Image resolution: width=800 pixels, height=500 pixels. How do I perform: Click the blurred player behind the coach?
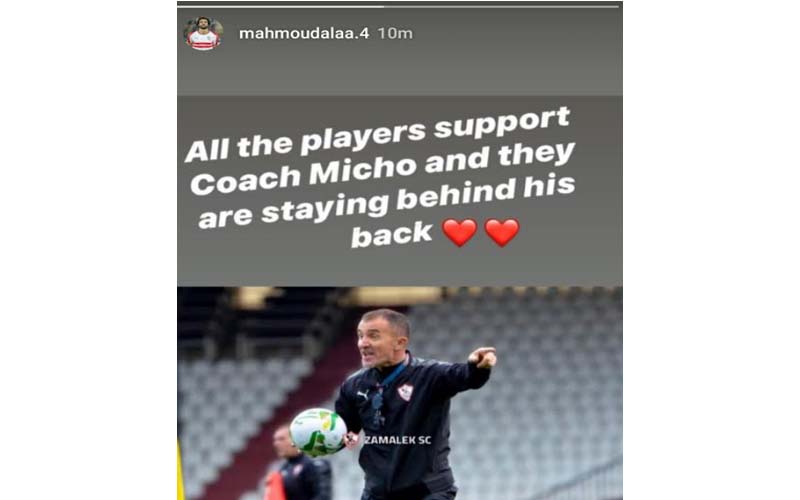tap(301, 463)
